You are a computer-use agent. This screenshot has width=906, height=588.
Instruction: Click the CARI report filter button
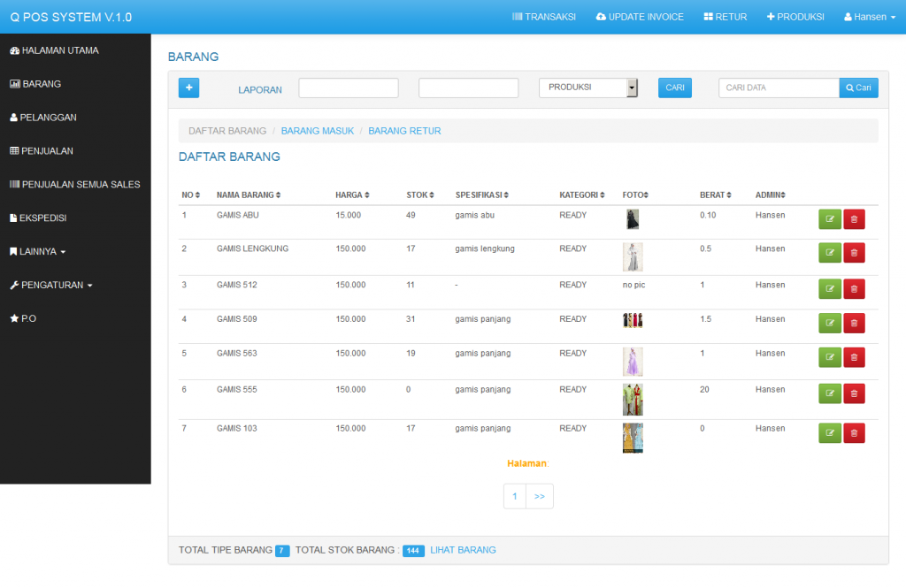(674, 88)
